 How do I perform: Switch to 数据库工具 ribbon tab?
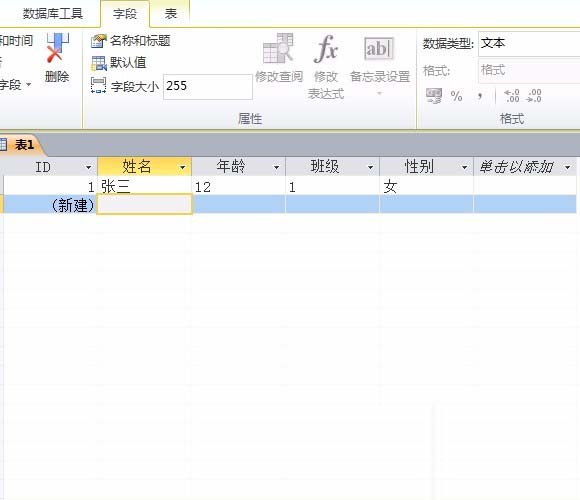coord(53,14)
